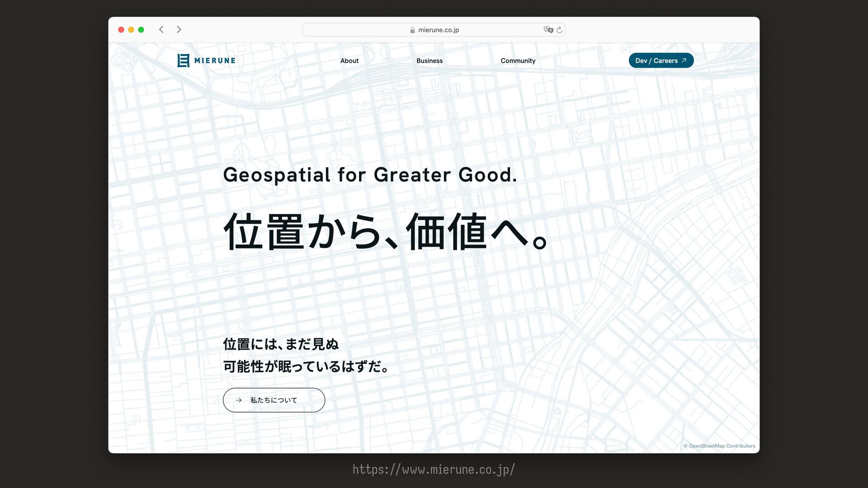Click the red close window button
868x488 pixels.
tap(121, 30)
